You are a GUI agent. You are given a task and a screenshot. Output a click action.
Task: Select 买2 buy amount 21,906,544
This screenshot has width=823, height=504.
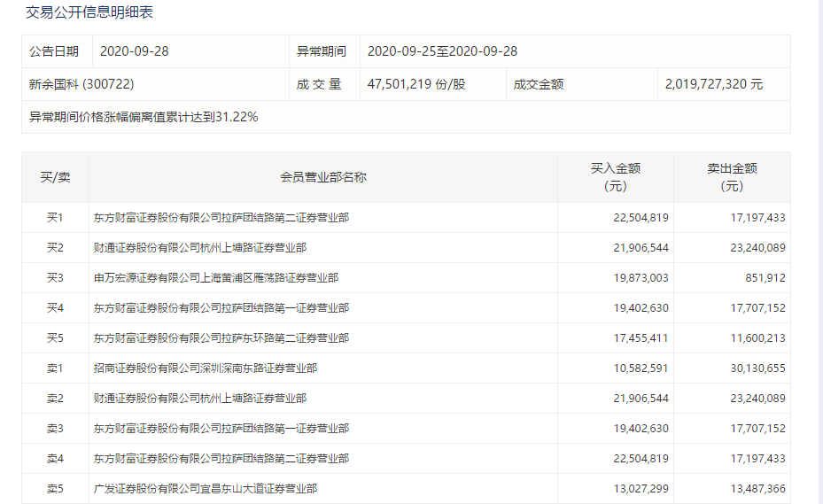pos(641,248)
